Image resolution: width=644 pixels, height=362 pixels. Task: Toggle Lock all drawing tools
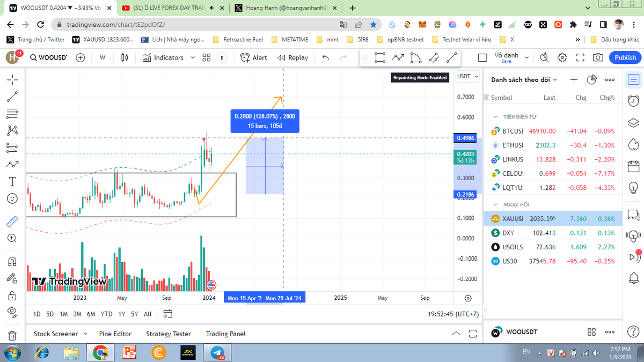12,295
